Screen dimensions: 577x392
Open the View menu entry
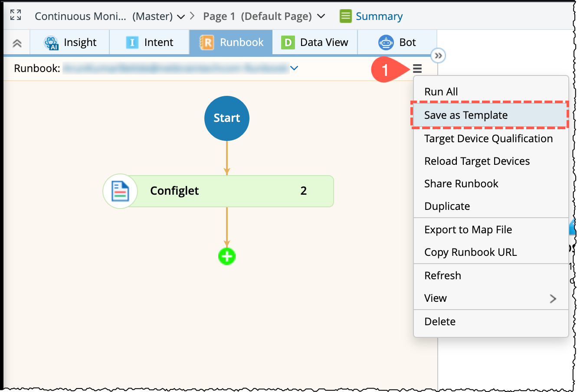coord(491,298)
